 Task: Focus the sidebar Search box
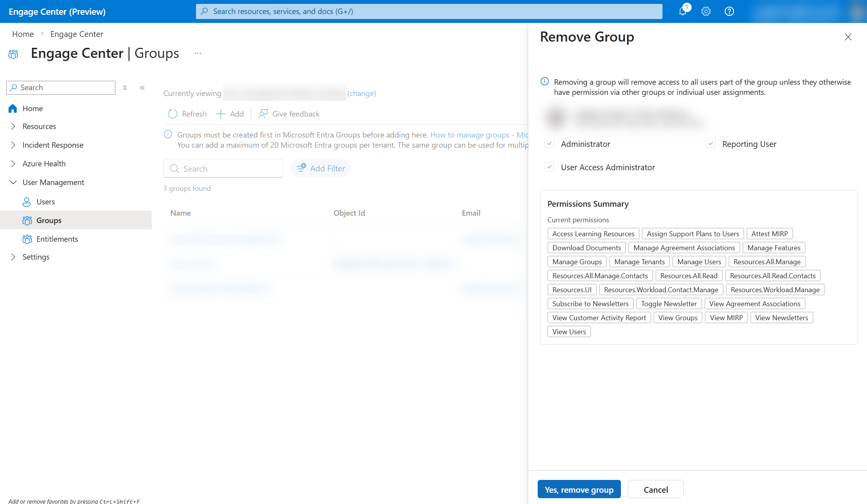[x=61, y=88]
